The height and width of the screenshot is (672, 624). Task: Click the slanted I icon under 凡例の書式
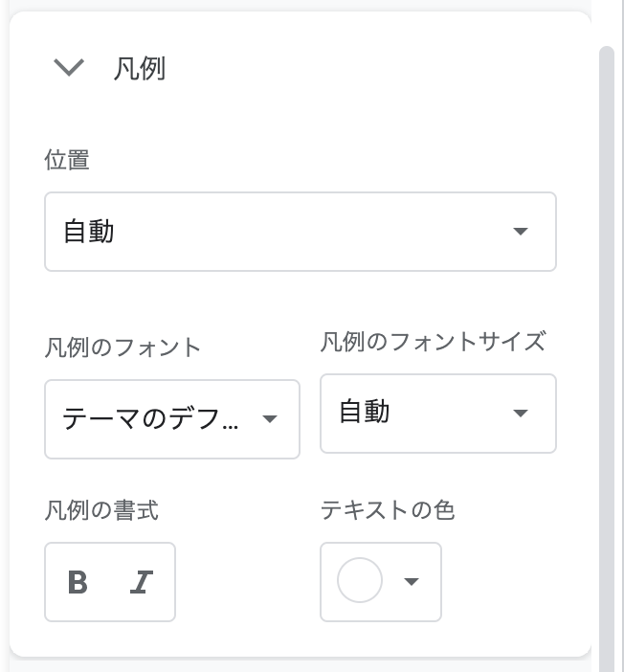click(x=142, y=582)
